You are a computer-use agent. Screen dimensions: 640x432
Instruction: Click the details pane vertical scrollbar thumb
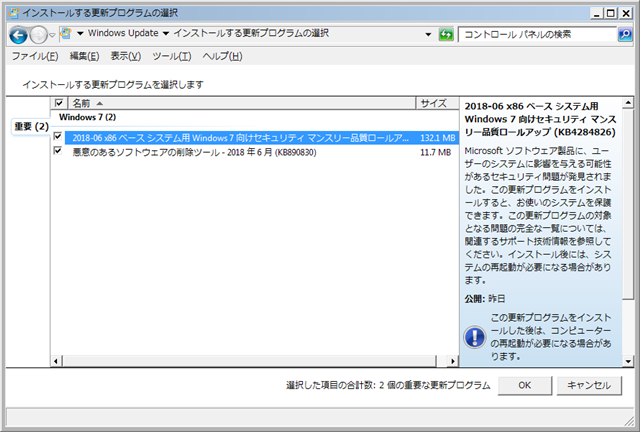coord(628,204)
